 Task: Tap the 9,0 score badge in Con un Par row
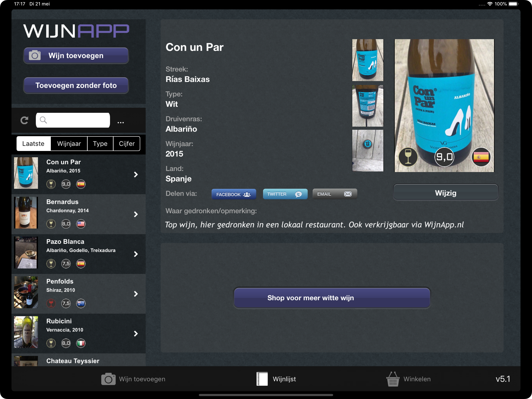(66, 184)
